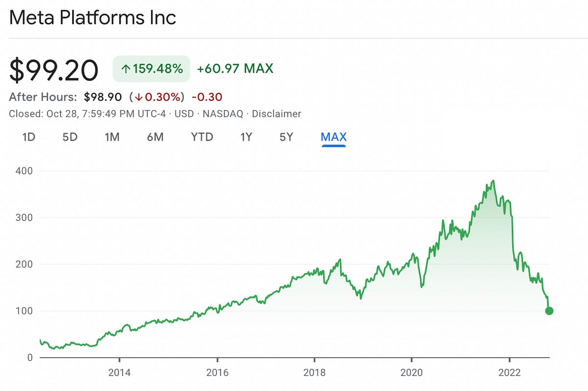Click the current price point dot on chart

[x=549, y=310]
